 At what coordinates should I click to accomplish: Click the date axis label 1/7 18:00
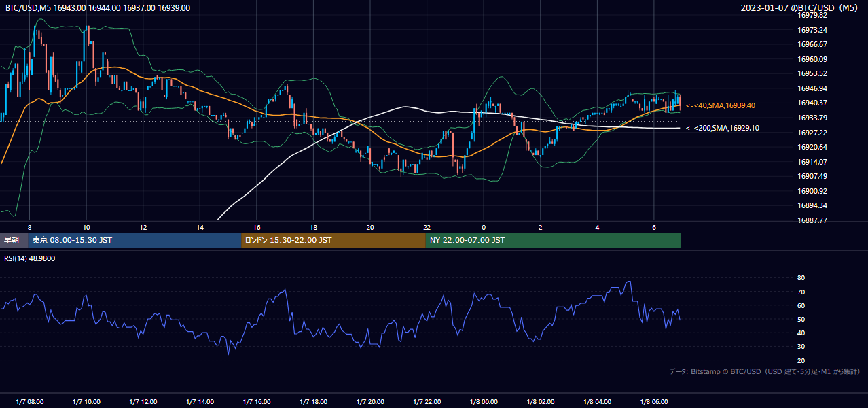click(313, 401)
